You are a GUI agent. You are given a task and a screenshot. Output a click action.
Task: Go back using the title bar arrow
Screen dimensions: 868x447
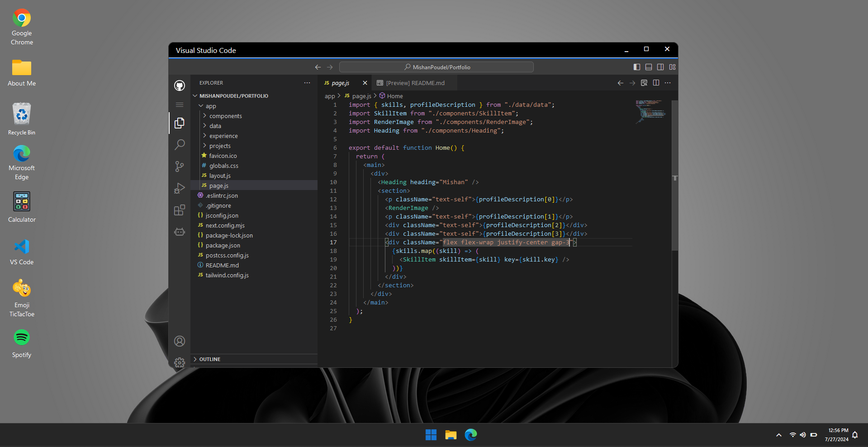(x=318, y=67)
